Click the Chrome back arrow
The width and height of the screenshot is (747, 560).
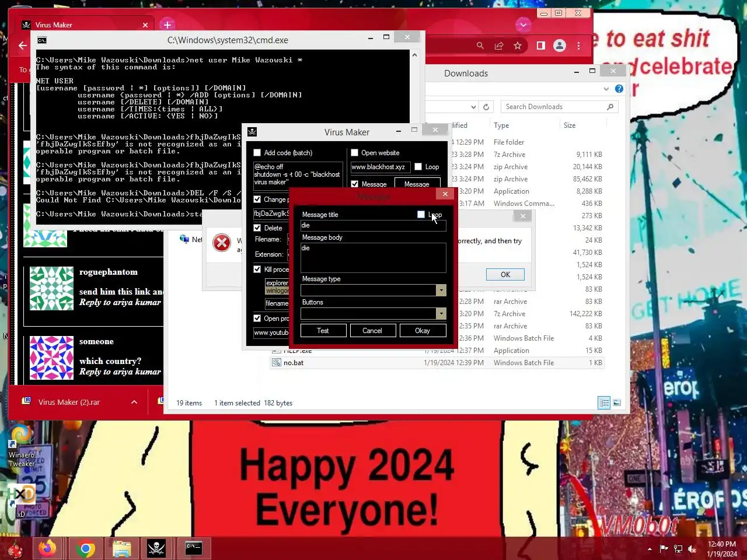pos(23,45)
